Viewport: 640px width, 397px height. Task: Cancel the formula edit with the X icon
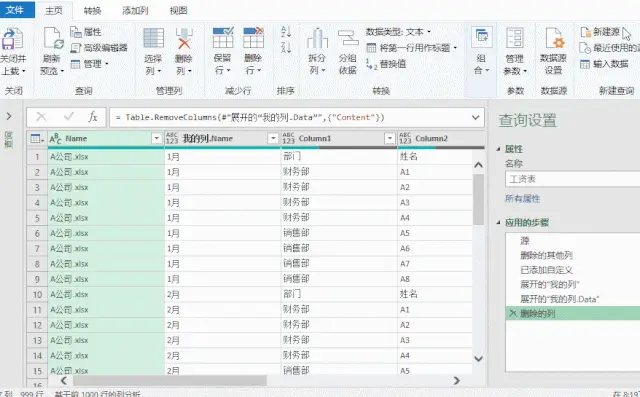41,117
